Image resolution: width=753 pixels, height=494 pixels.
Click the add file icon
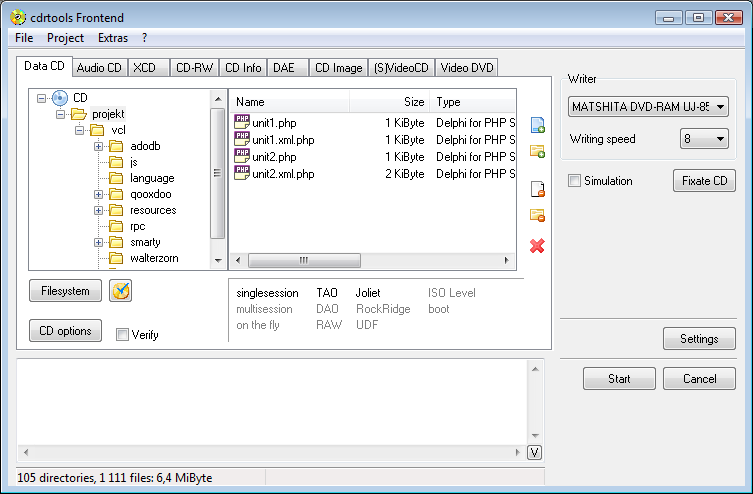point(537,125)
